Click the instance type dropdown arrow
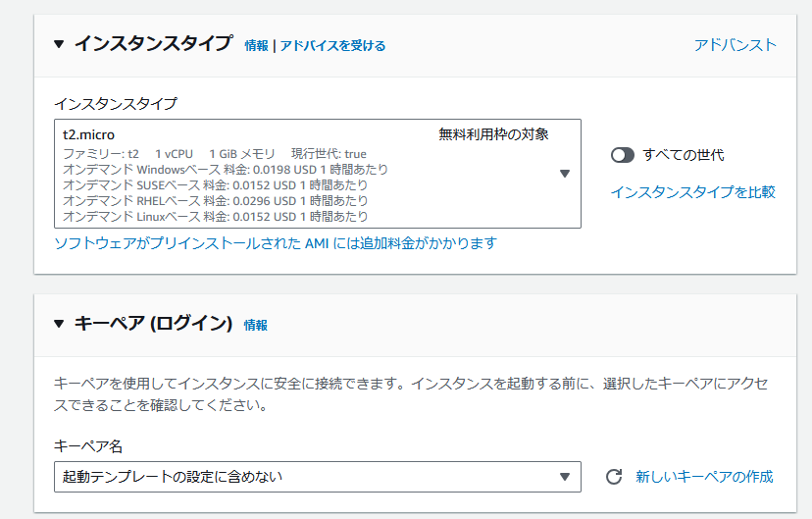 point(565,174)
